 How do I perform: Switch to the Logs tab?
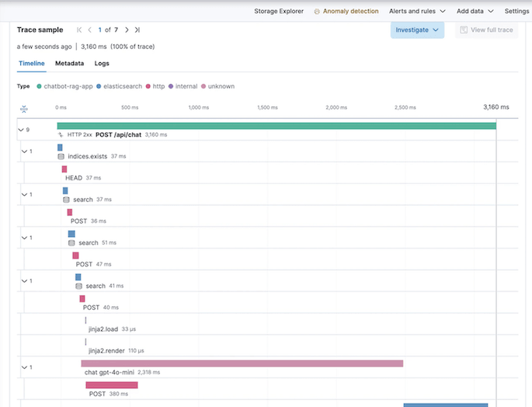point(102,63)
